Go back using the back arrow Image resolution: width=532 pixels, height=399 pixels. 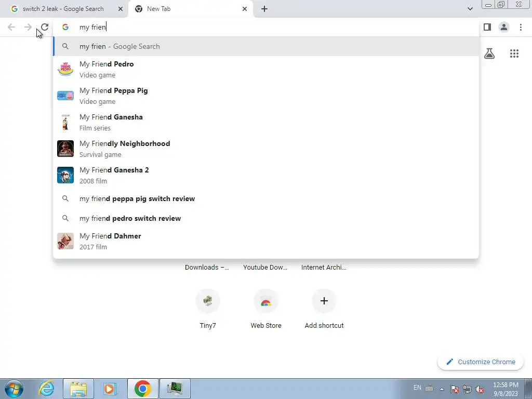(11, 27)
